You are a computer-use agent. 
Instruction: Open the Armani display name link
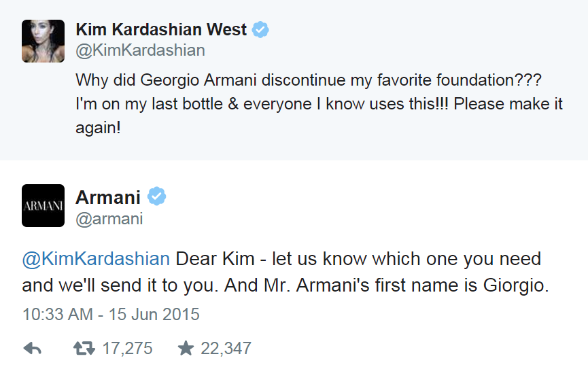108,197
